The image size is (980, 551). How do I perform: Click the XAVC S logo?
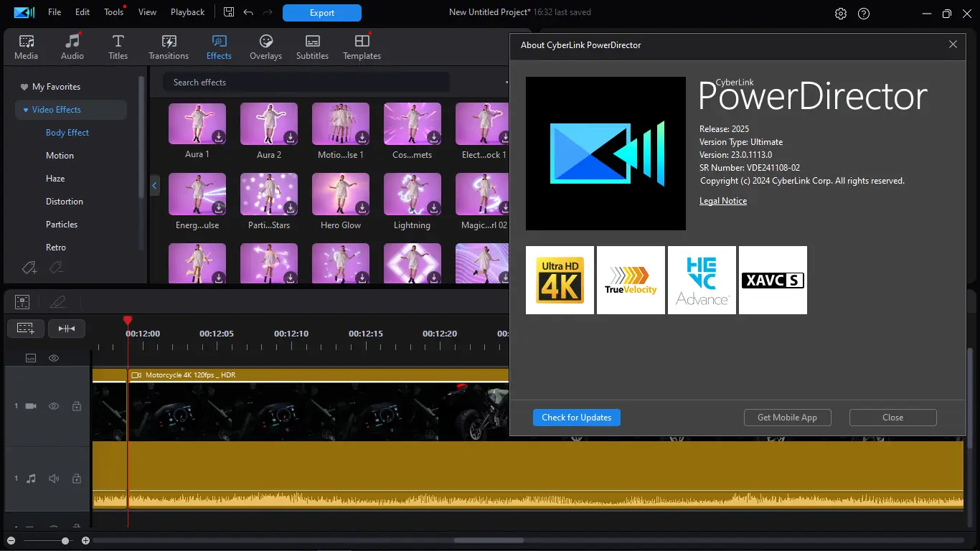[773, 280]
